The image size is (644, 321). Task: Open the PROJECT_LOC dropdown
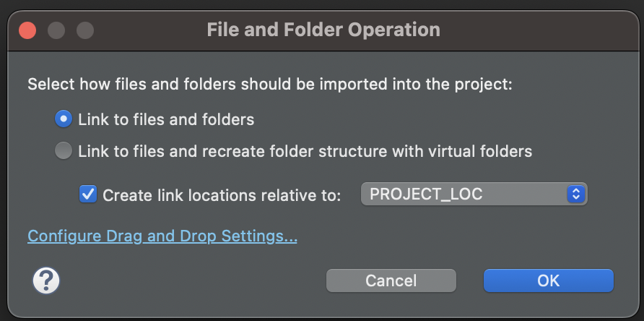tap(474, 194)
